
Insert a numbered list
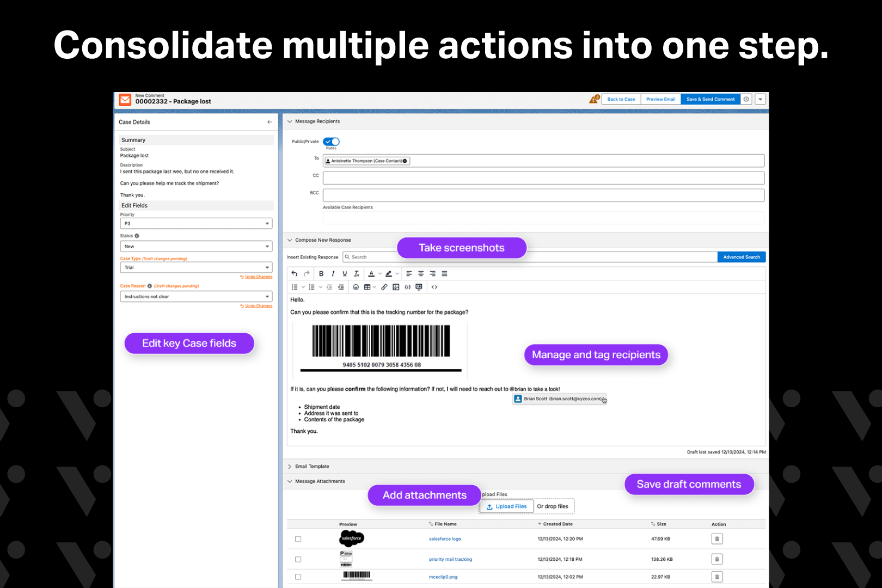point(311,287)
